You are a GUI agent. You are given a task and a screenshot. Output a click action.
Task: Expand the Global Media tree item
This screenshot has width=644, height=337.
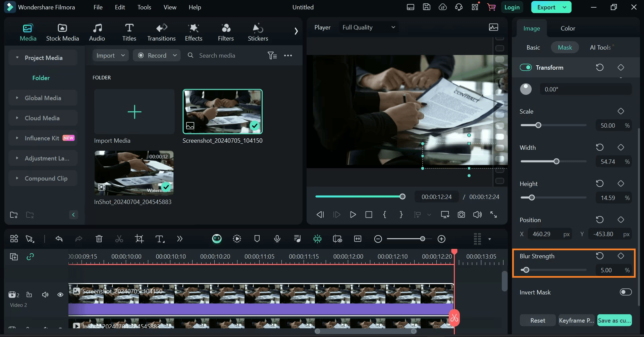click(x=17, y=98)
